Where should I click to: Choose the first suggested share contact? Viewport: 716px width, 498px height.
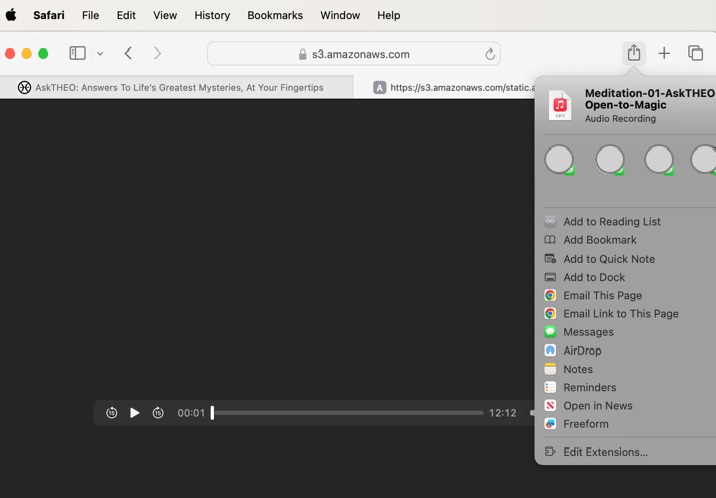click(x=559, y=159)
